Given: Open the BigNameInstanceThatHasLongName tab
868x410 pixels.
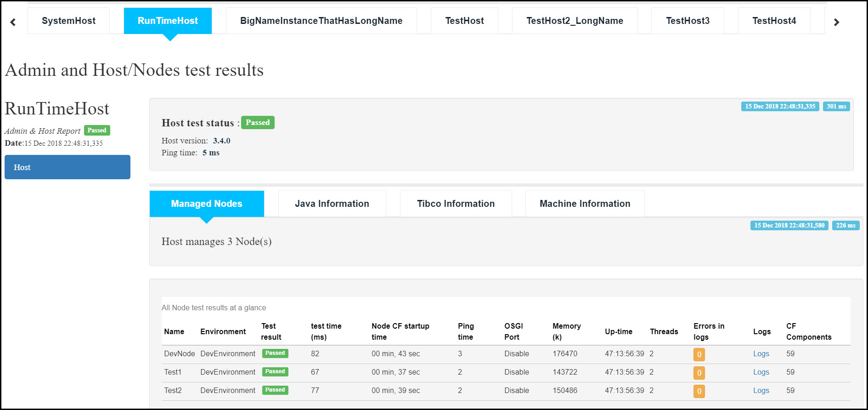Looking at the screenshot, I should [x=321, y=21].
